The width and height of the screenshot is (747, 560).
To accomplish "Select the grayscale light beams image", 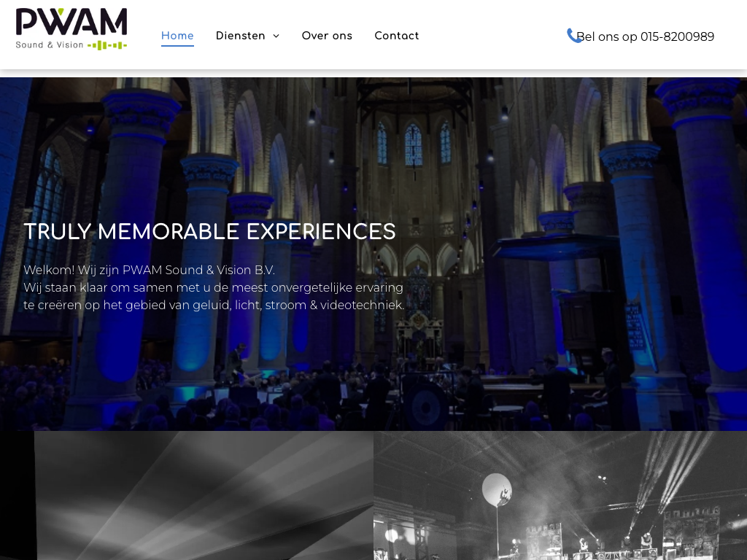I will pyautogui.click(x=204, y=495).
